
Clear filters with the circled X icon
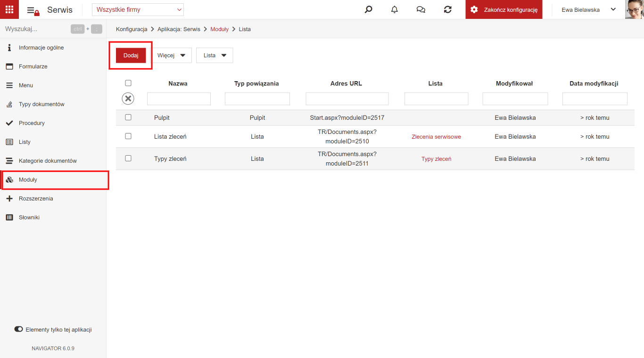(x=128, y=99)
